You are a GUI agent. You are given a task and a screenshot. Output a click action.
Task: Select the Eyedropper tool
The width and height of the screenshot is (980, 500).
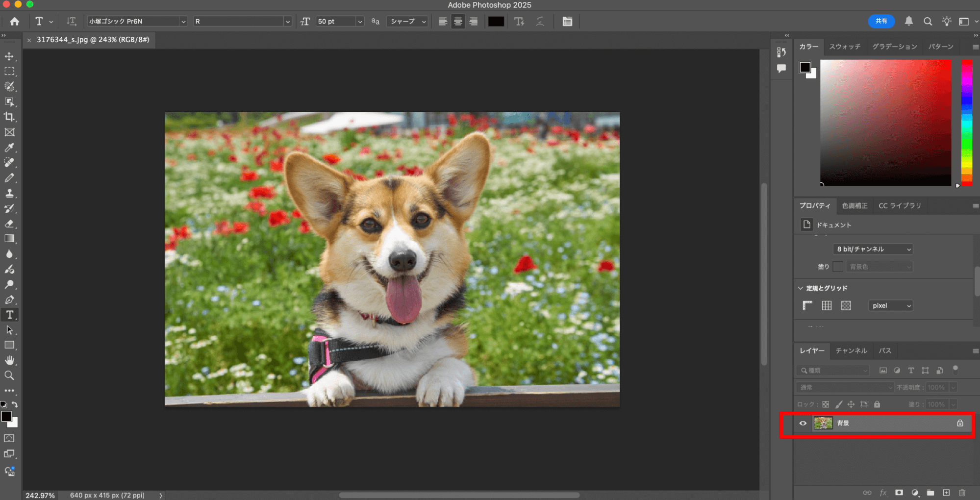point(9,147)
